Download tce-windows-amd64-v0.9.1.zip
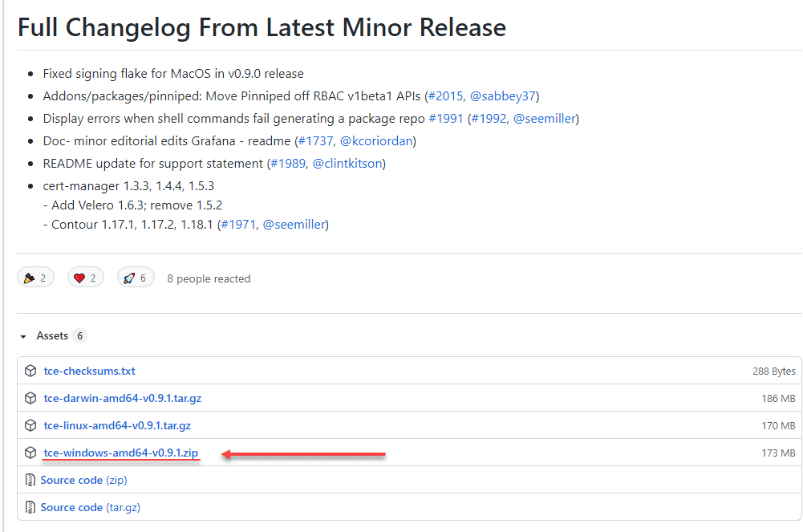The height and width of the screenshot is (532, 803). coord(120,453)
